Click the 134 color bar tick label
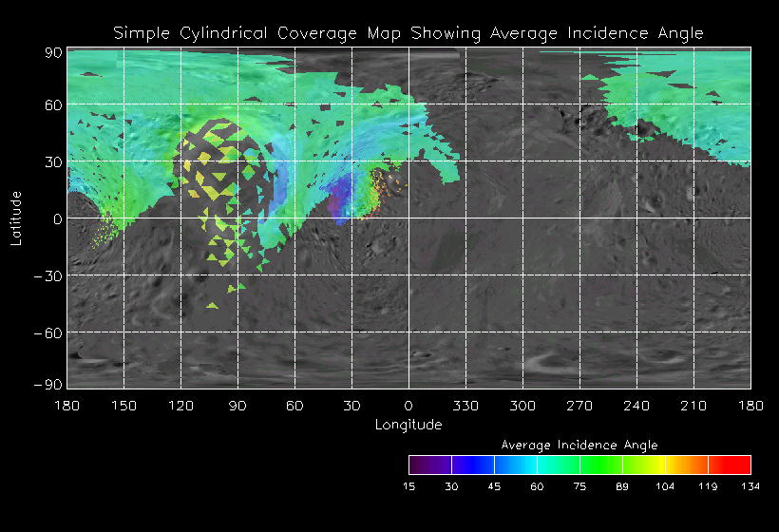Screen dimensions: 779x532 coord(750,486)
